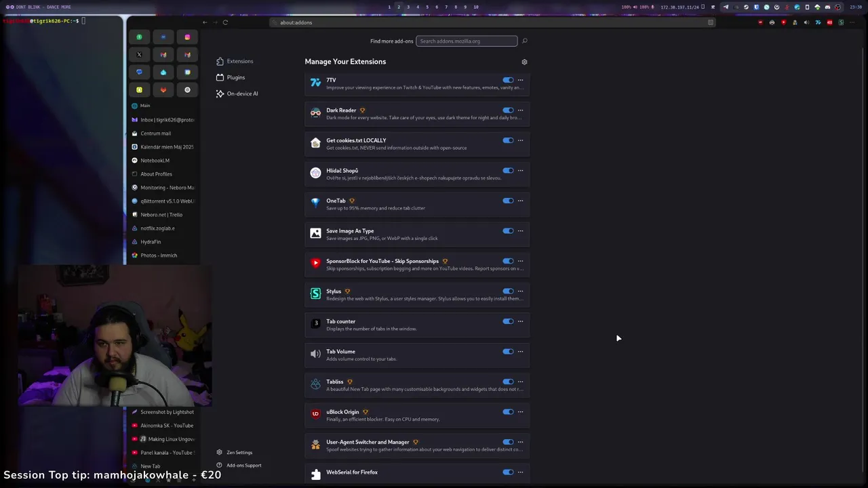Turn off the Stylus extension toggle
The image size is (868, 488).
coord(508,291)
